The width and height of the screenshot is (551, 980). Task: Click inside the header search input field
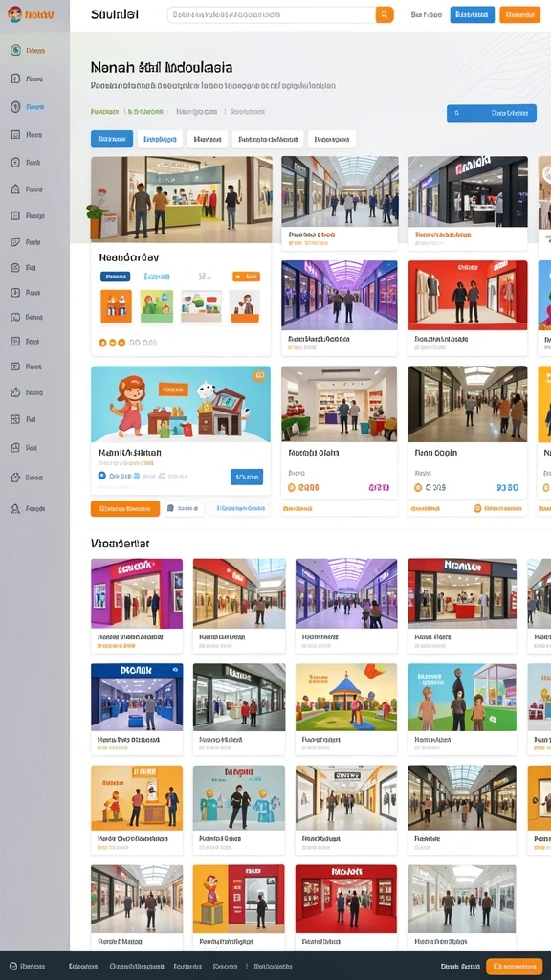[272, 14]
